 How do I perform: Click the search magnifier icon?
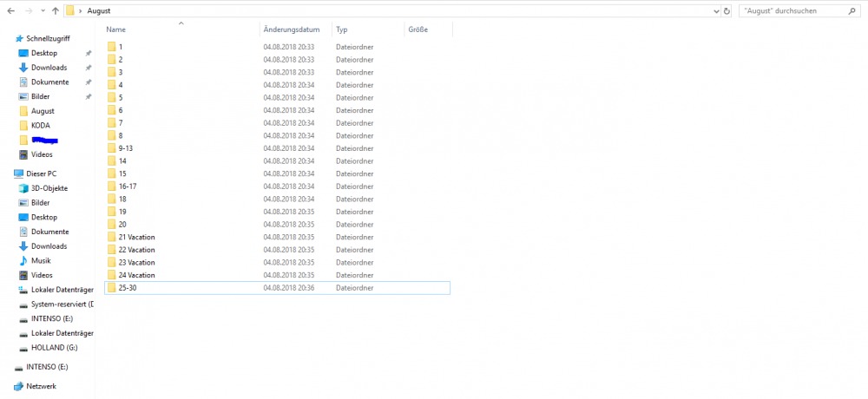(853, 10)
